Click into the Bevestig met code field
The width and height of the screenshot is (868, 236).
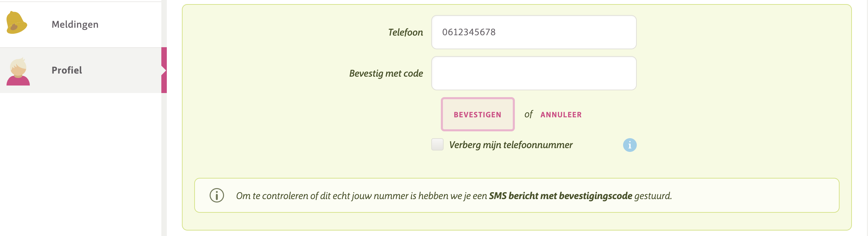click(534, 73)
